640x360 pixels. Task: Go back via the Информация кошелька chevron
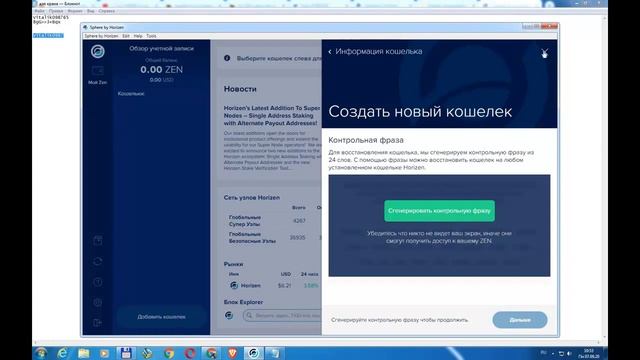[x=330, y=52]
